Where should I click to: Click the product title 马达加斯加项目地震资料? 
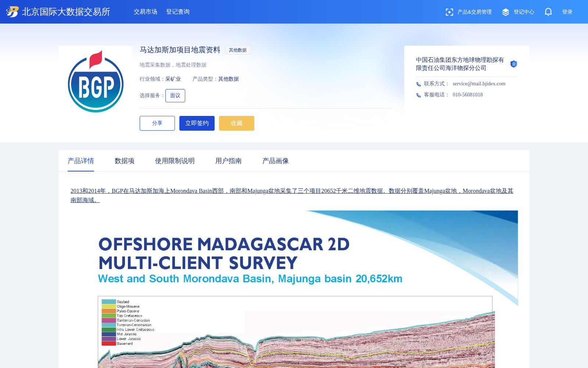180,50
